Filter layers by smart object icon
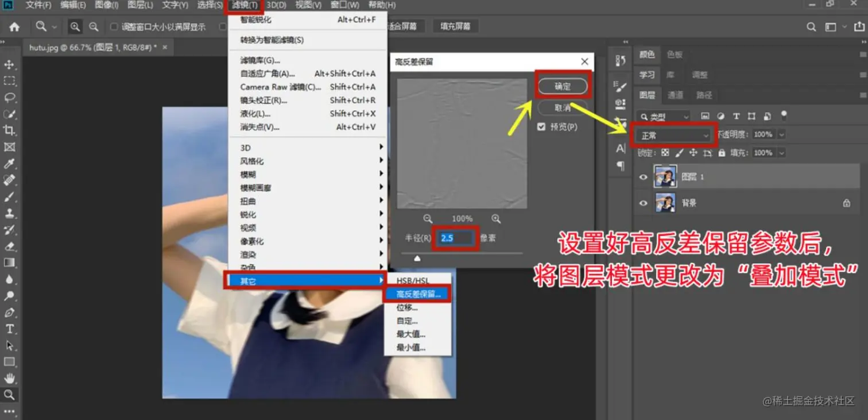868x420 pixels. [x=767, y=116]
